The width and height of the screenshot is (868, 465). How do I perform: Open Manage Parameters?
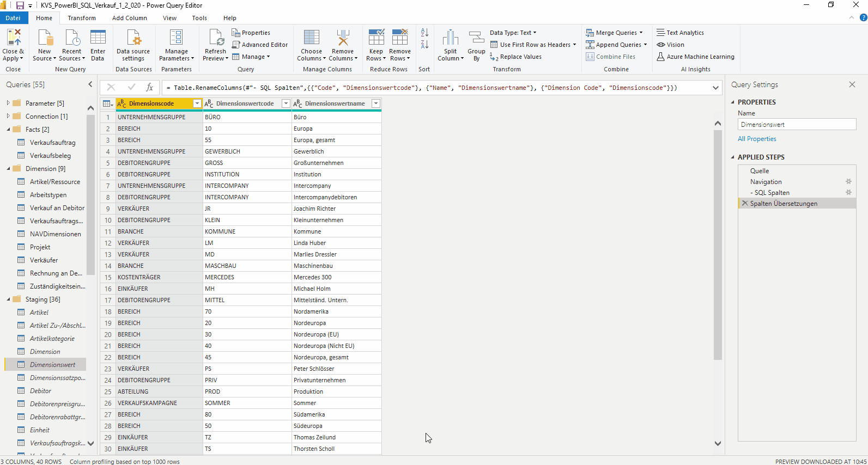[176, 46]
